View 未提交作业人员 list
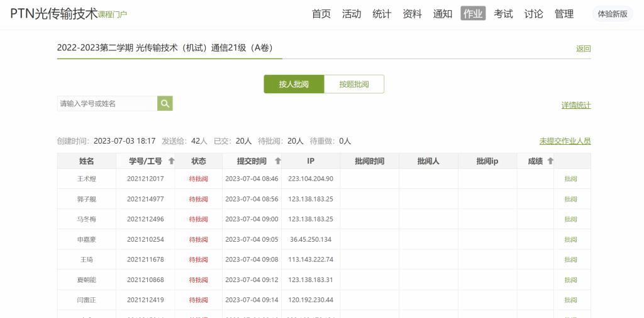 point(565,141)
